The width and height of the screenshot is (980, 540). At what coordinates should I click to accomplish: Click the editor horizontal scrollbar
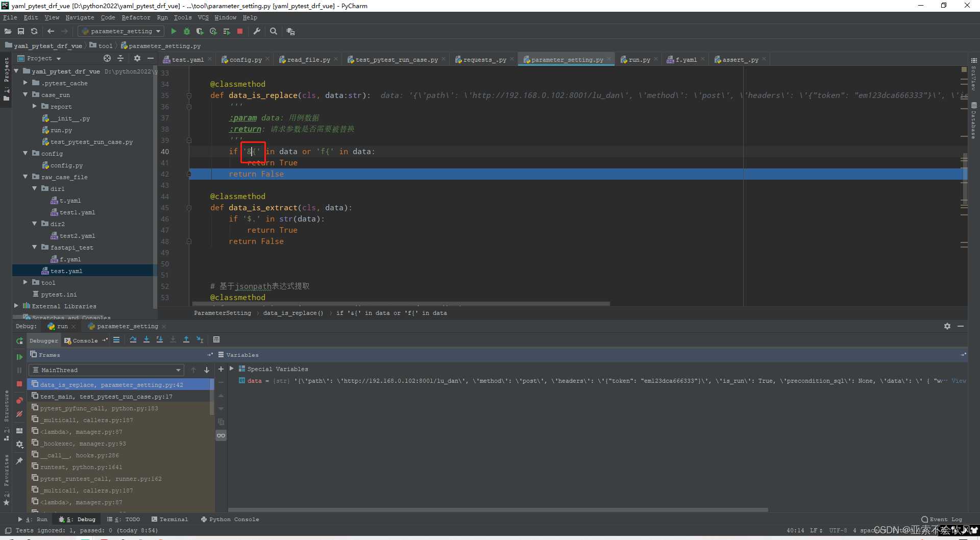(x=401, y=304)
